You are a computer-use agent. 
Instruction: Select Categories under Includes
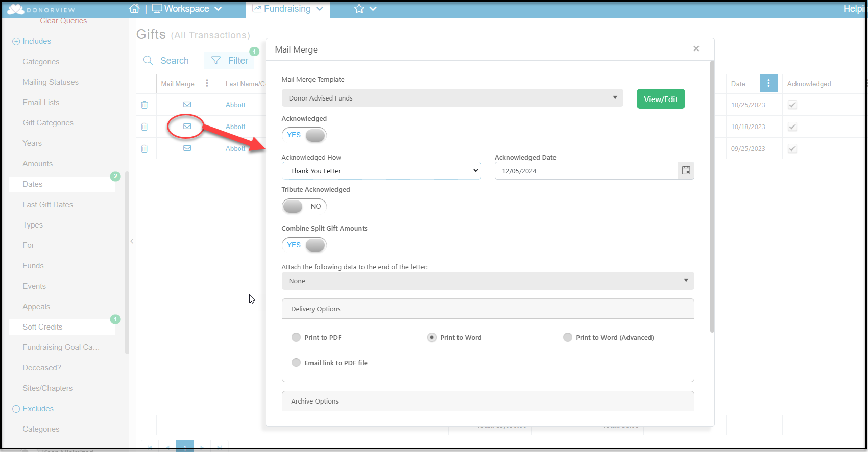[41, 62]
